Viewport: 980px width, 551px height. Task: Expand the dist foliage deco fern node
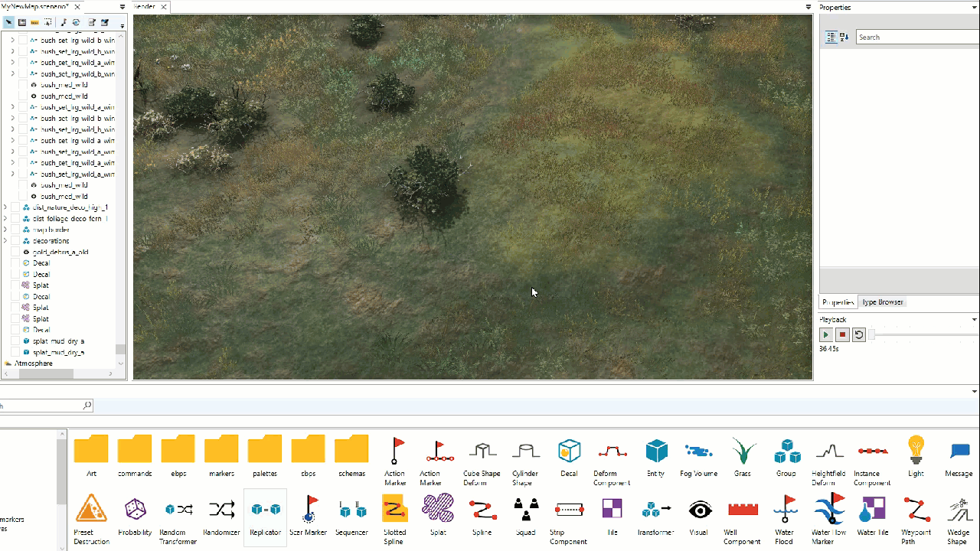(5, 219)
